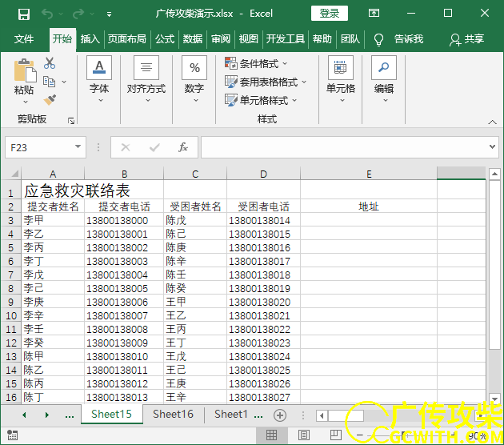Image resolution: width=504 pixels, height=445 pixels.
Task: Switch to the 视图 ribbon tab
Action: pyautogui.click(x=249, y=39)
